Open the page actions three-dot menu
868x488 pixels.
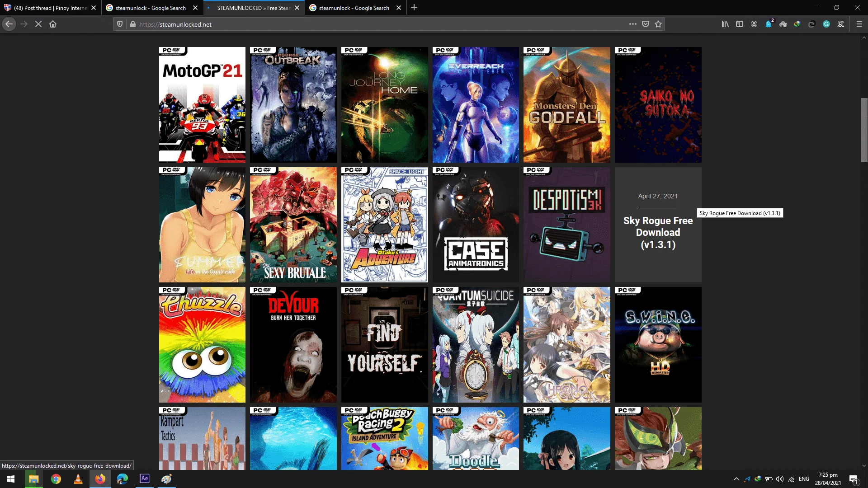[632, 24]
